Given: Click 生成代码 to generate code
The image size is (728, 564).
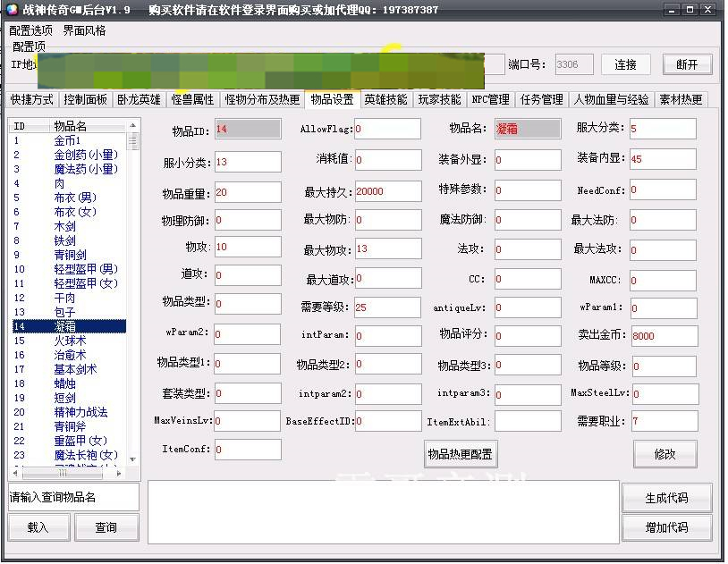Looking at the screenshot, I should [x=666, y=498].
